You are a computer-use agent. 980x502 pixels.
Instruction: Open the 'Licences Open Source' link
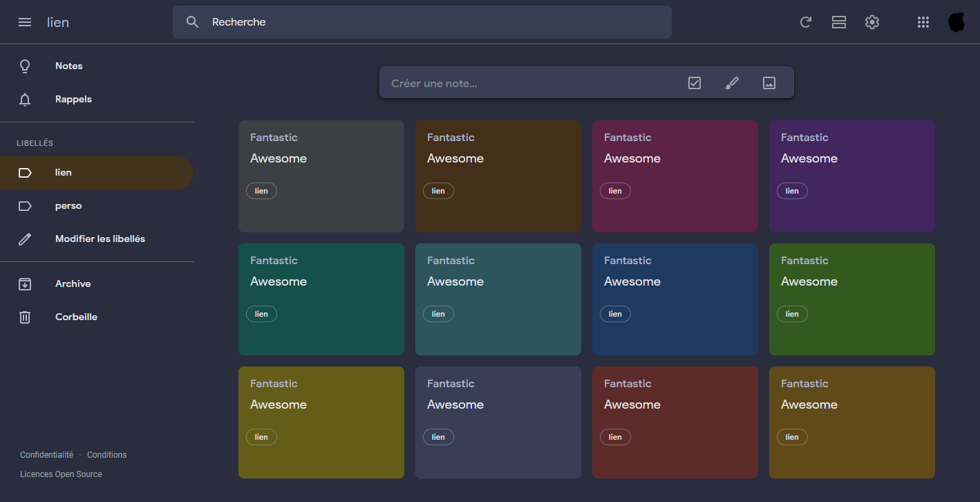coord(61,474)
